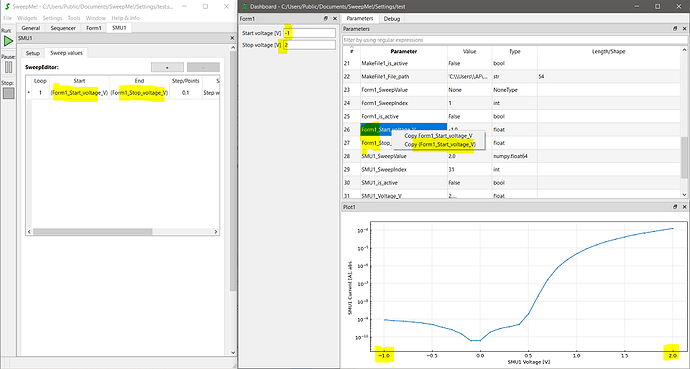Switch to the Sequencer tab
Screen dimensions: 690x369
[63, 28]
